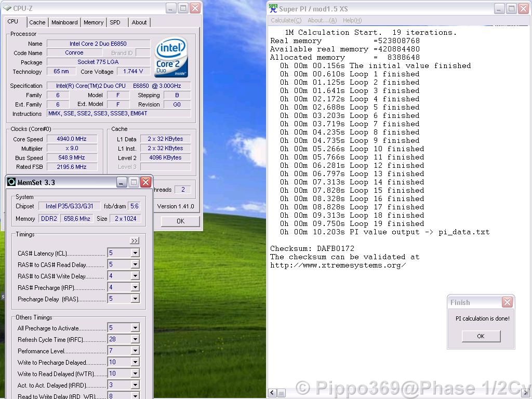The image size is (532, 399).
Task: Click the Revision value G0
Action: tap(177, 104)
